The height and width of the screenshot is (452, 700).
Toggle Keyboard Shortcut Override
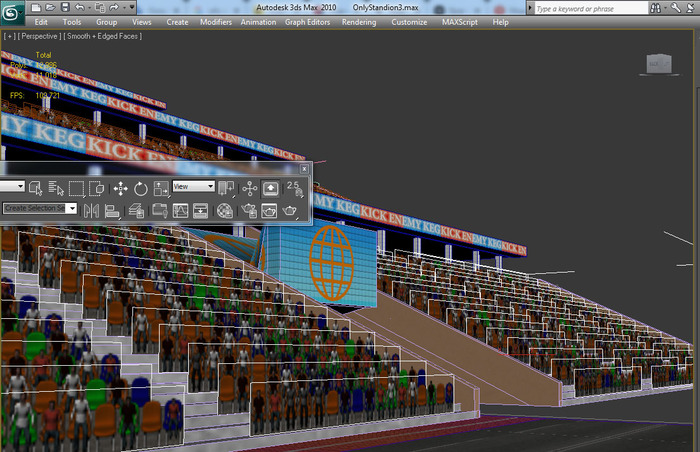pyautogui.click(x=271, y=187)
